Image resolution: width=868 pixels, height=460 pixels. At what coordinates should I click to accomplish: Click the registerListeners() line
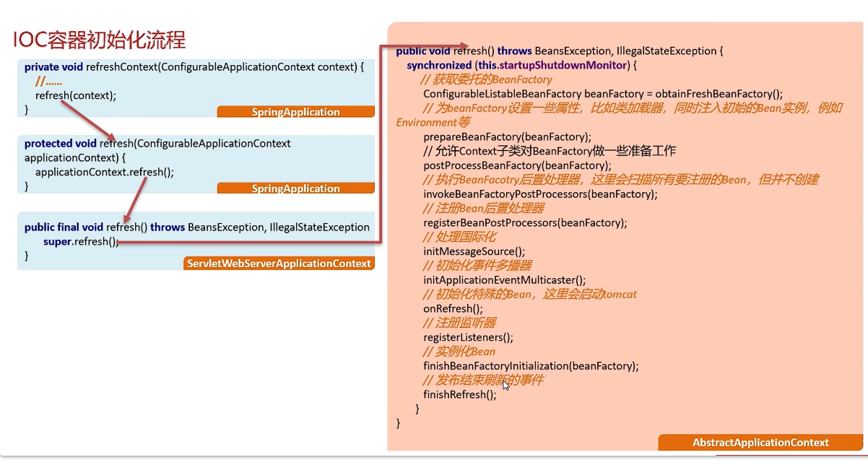pyautogui.click(x=468, y=337)
